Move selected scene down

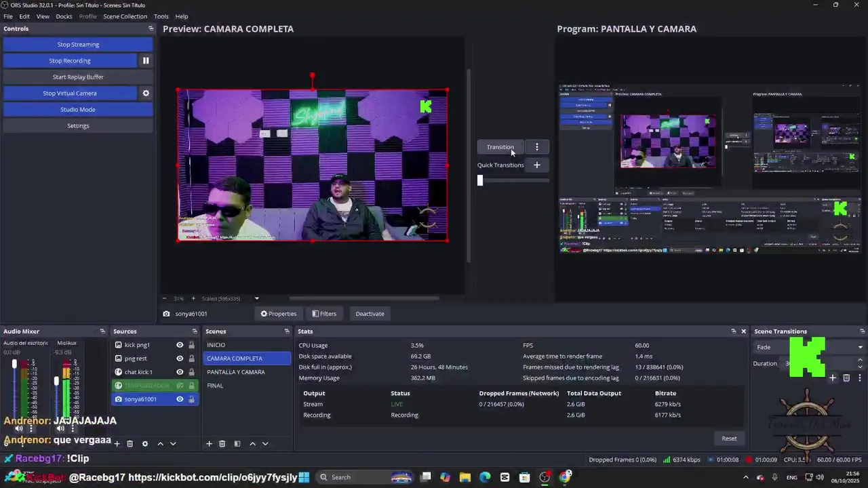pos(265,443)
